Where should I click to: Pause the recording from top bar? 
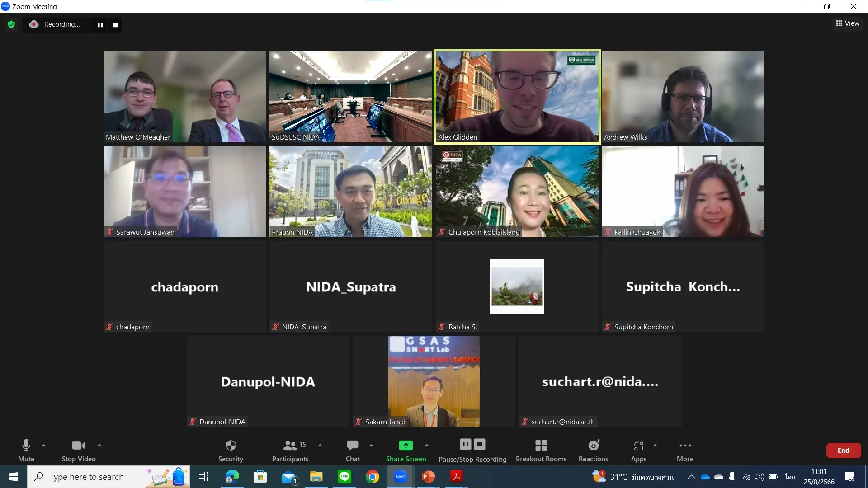click(x=100, y=25)
